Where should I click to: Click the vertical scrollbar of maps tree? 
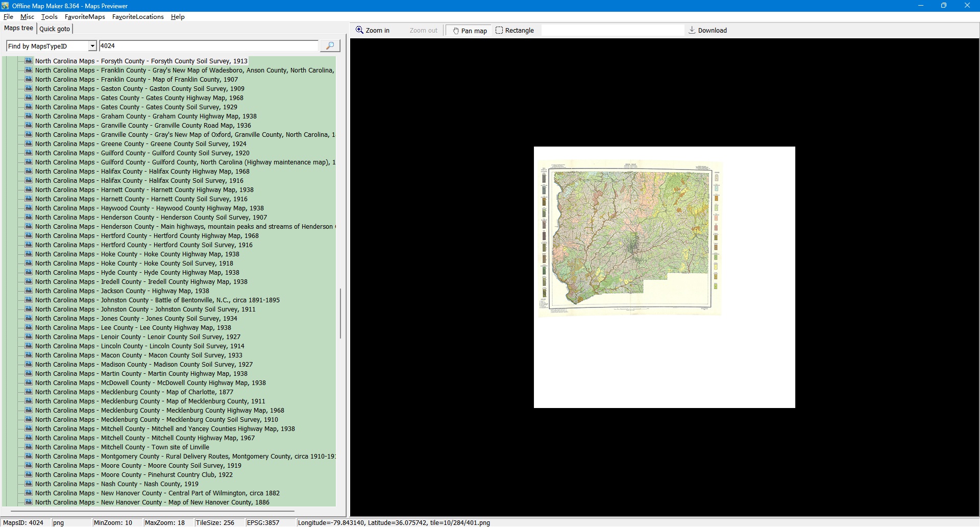(x=340, y=314)
